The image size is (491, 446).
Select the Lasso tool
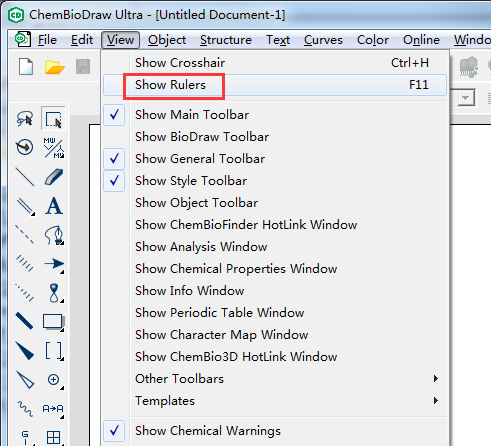[x=25, y=118]
